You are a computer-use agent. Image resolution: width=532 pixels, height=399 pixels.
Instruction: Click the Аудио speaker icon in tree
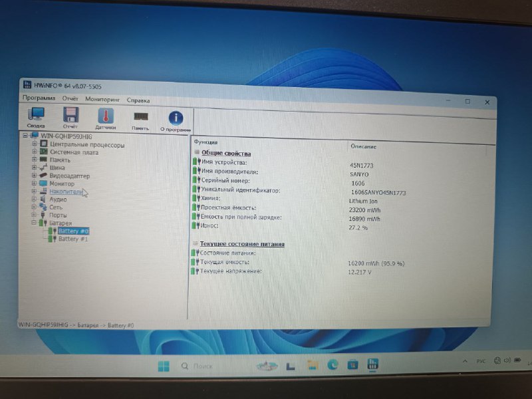coord(43,199)
